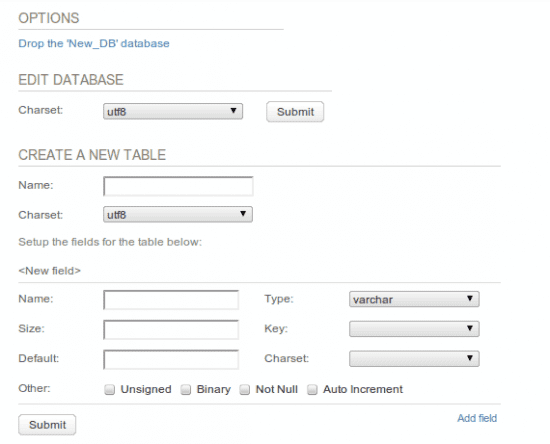Enable the Unsigned checkbox
Screen dimensions: 550x444
coord(109,390)
